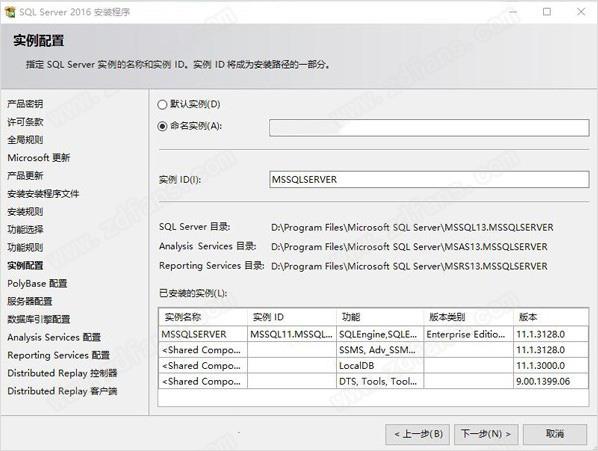Select 功能选择 in the step list
The height and width of the screenshot is (451, 598).
tap(25, 230)
